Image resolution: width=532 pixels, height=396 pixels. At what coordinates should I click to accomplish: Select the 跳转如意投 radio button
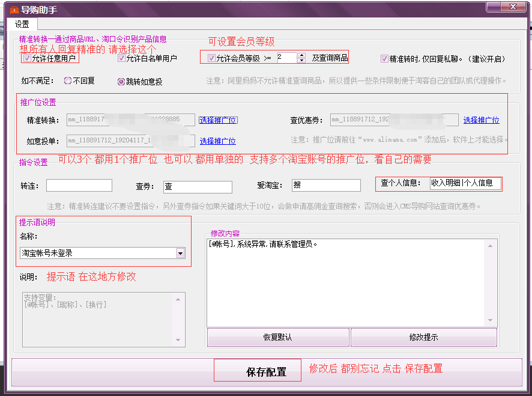click(121, 81)
